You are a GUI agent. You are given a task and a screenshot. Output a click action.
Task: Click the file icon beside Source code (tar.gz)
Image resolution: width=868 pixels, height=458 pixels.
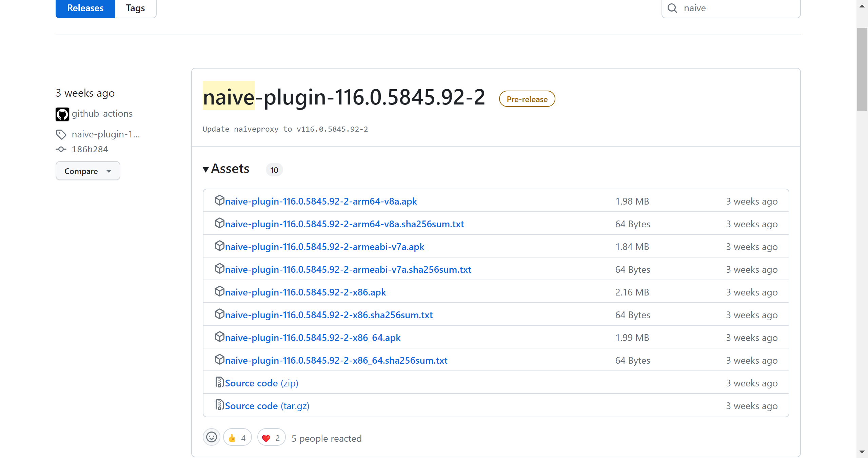point(219,405)
